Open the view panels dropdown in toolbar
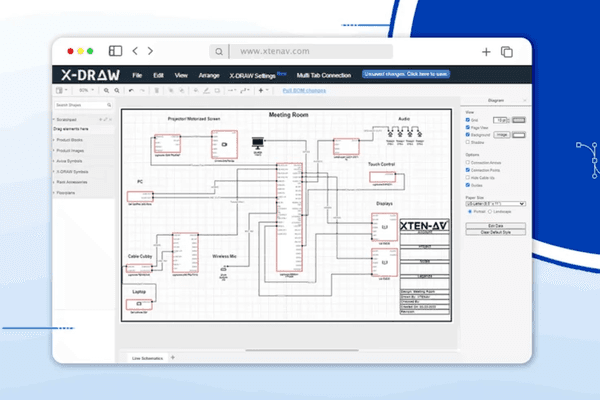 click(x=62, y=91)
